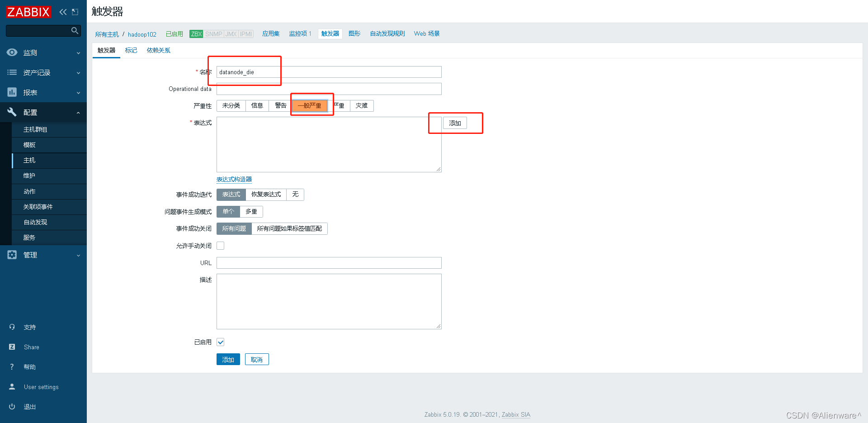Click the 已启用 status link
The width and height of the screenshot is (868, 423).
[x=175, y=34]
